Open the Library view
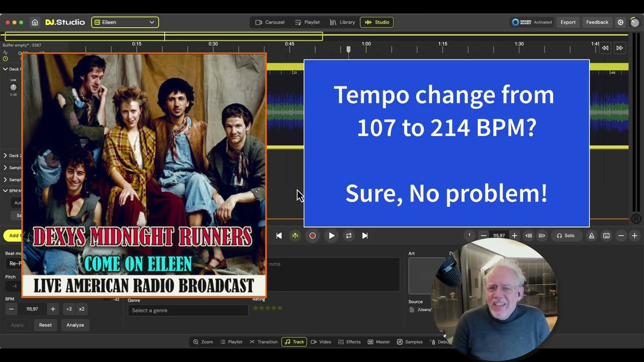Screen dimensions: 644x362 point(343,22)
